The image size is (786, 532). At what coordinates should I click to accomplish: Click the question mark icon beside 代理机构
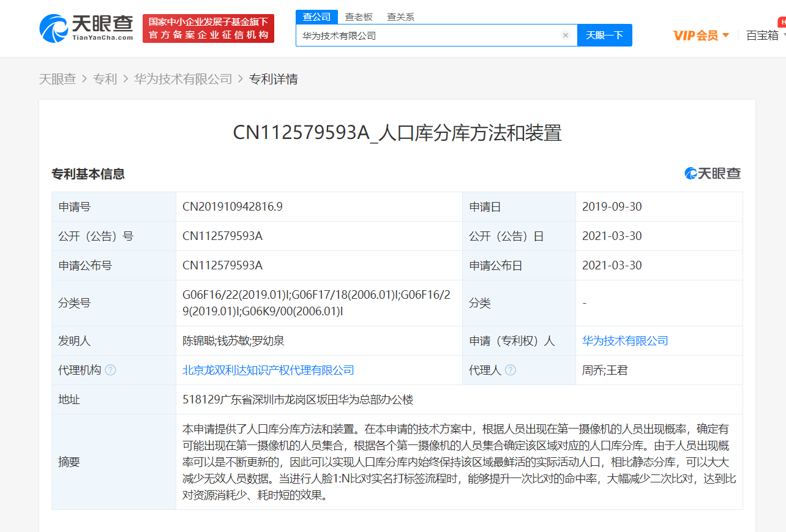point(110,370)
